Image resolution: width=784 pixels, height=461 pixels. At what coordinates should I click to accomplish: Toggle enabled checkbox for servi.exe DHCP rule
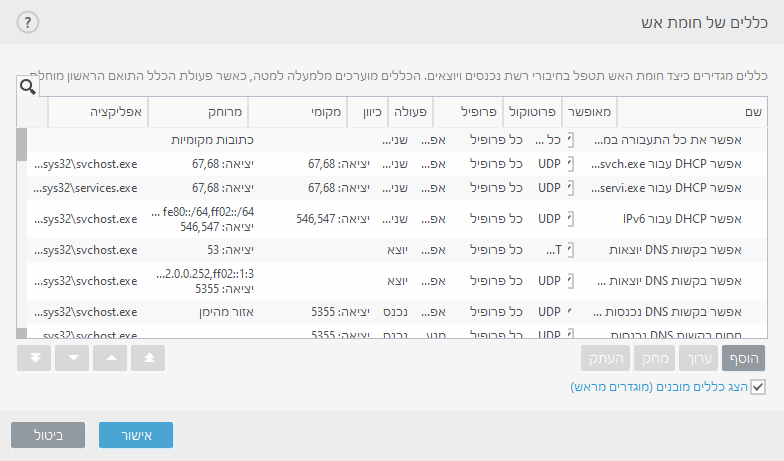click(570, 188)
